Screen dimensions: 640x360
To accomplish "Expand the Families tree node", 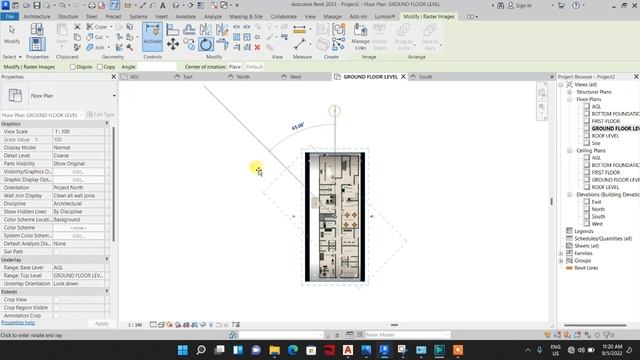I will (561, 253).
